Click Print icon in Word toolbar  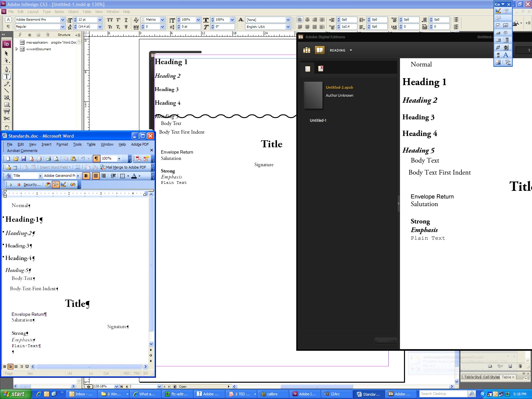point(49,159)
